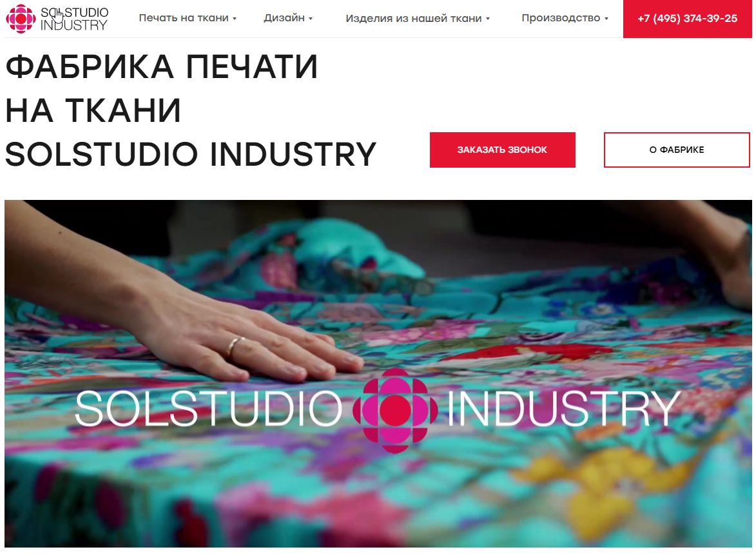Click the ФАБРИКА ПЕЧАТИ heading line
Screen dimensions: 756x554
[162, 66]
